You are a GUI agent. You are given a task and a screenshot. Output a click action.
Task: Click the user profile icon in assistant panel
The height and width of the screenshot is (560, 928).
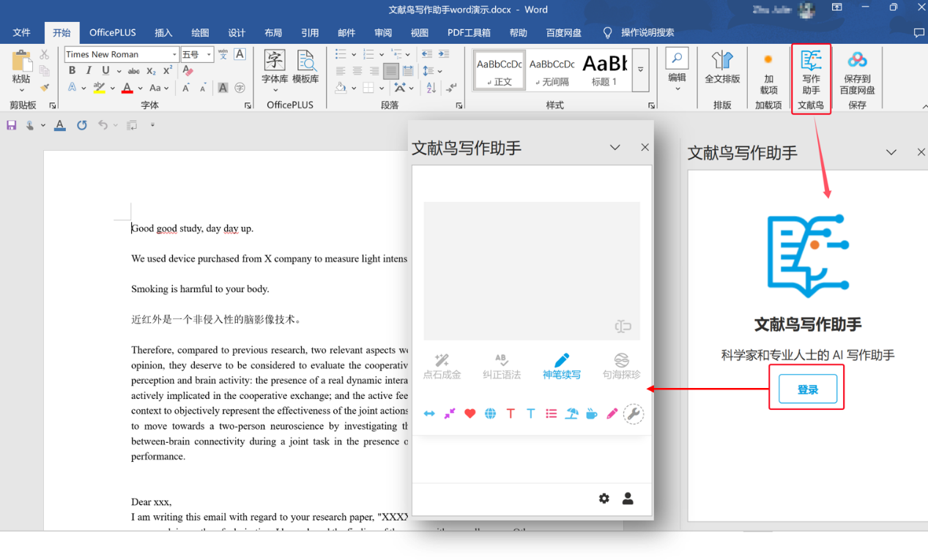point(628,499)
